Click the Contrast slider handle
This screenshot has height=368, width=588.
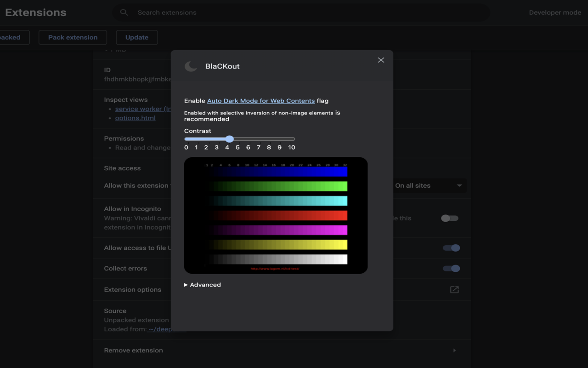230,139
